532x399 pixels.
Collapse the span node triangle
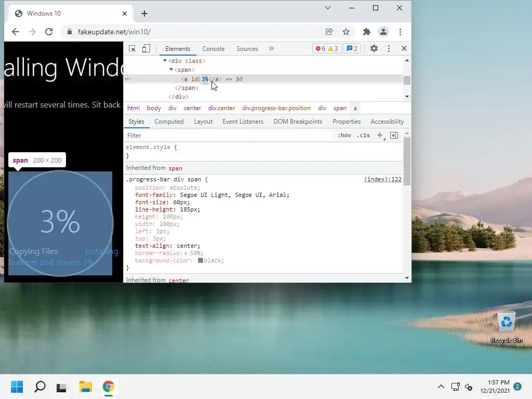(x=171, y=70)
